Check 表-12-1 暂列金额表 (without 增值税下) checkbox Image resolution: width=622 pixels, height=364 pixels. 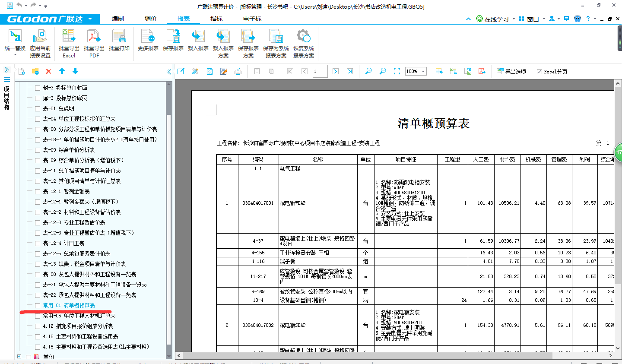[38, 191]
